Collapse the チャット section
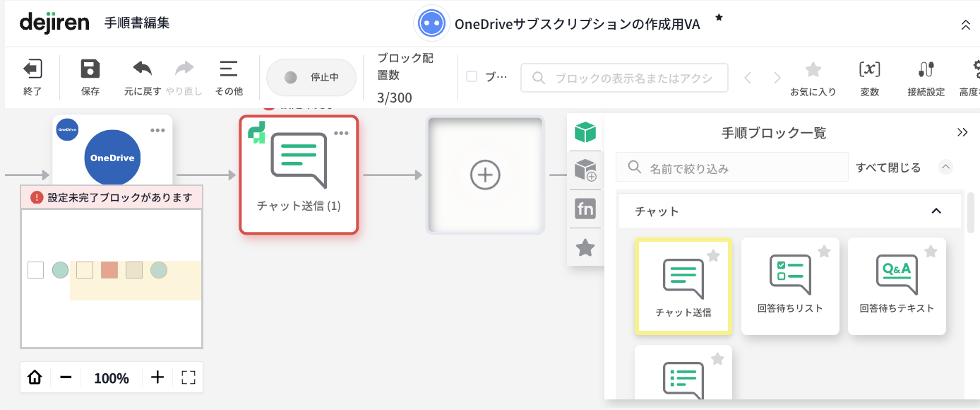Screen dimensions: 980x410 [936, 211]
